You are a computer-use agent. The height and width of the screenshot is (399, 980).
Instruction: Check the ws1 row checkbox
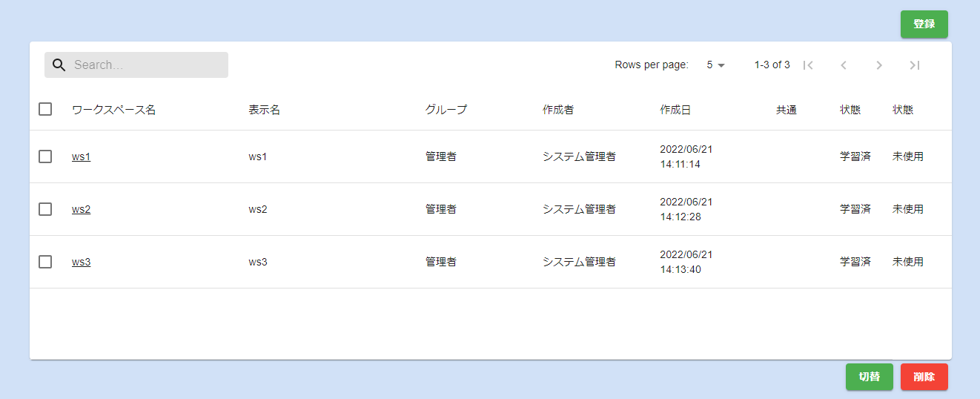(45, 156)
